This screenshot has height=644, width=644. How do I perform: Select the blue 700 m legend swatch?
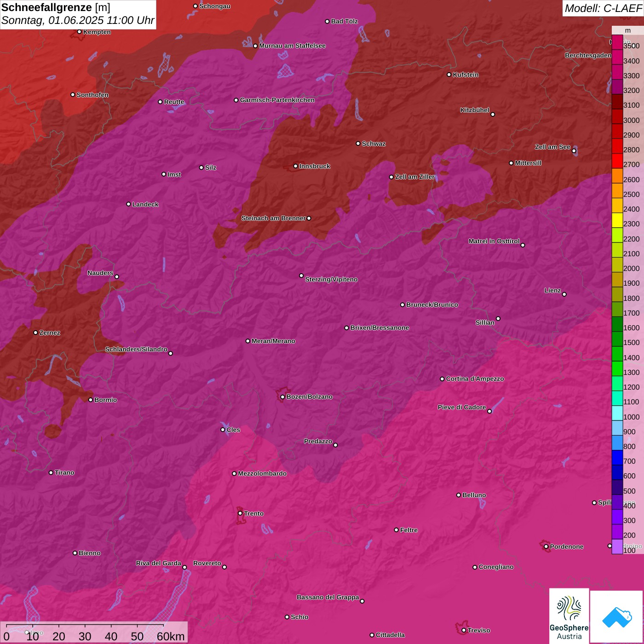pyautogui.click(x=617, y=458)
